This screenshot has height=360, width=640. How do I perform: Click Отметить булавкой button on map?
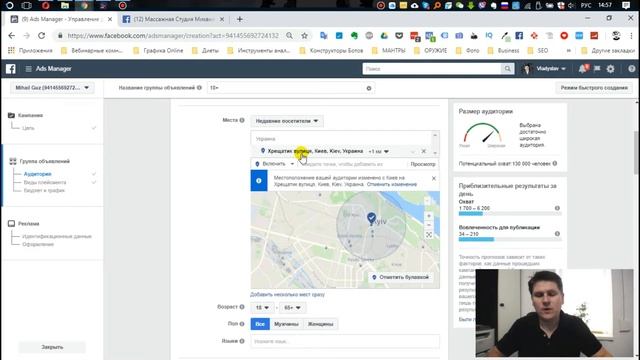click(400, 277)
